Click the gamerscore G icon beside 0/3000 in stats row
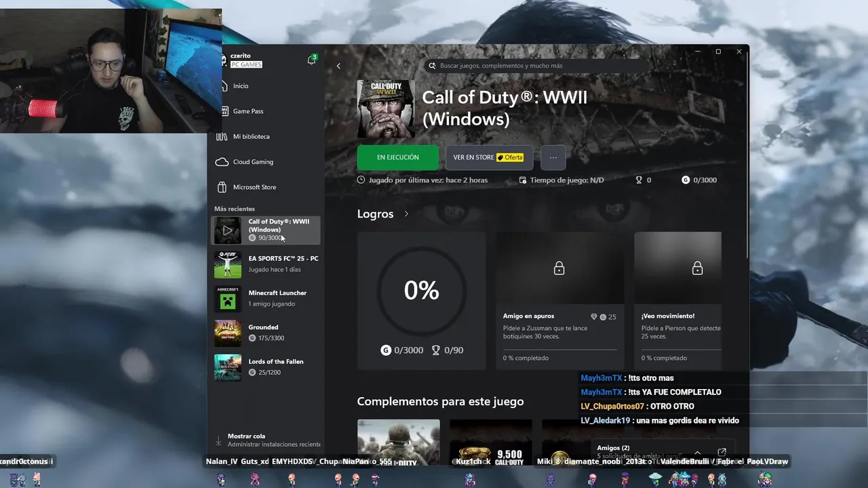Screen dimensions: 868x488 pos(686,180)
